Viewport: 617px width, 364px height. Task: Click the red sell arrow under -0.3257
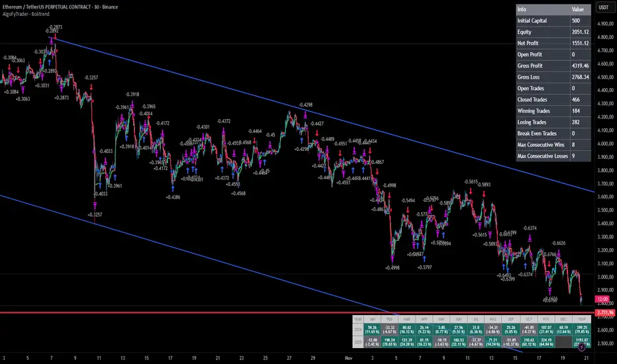click(x=91, y=87)
